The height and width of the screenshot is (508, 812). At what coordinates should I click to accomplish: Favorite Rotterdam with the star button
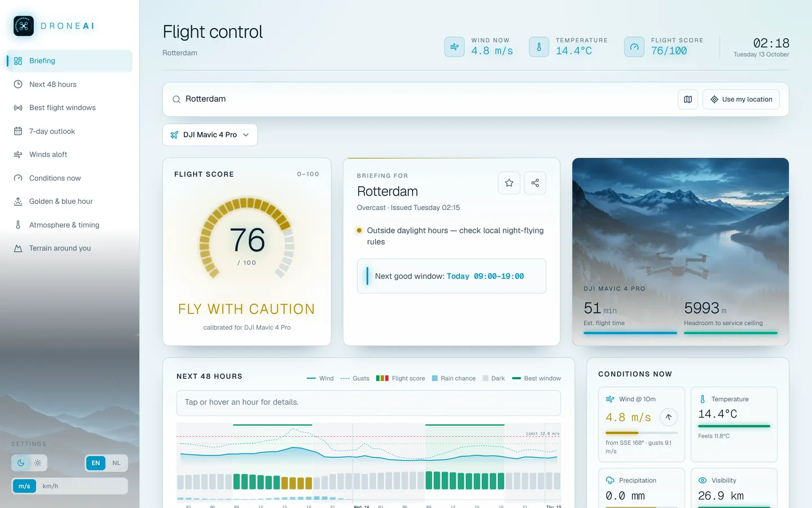[509, 183]
